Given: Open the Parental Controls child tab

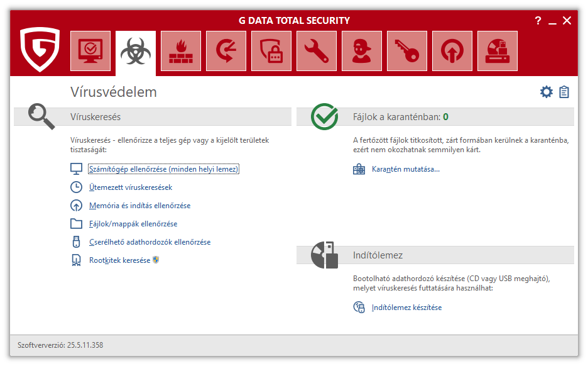Looking at the screenshot, I should (362, 51).
